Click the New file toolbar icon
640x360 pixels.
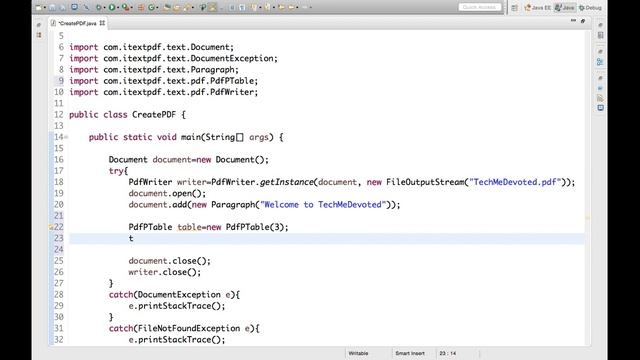pyautogui.click(x=38, y=7)
